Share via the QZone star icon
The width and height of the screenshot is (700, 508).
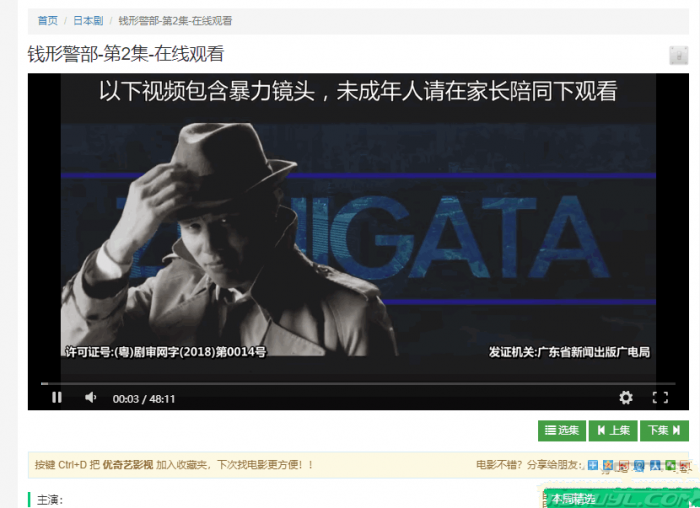[x=609, y=465]
